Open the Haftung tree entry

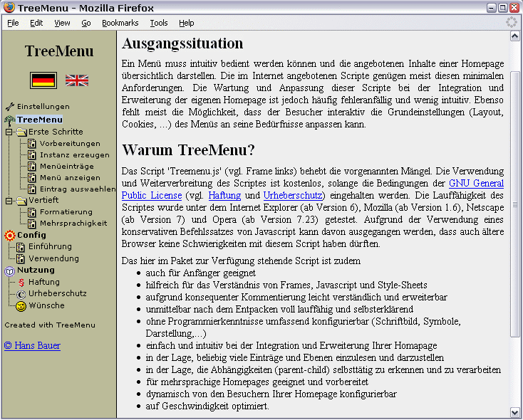[44, 282]
